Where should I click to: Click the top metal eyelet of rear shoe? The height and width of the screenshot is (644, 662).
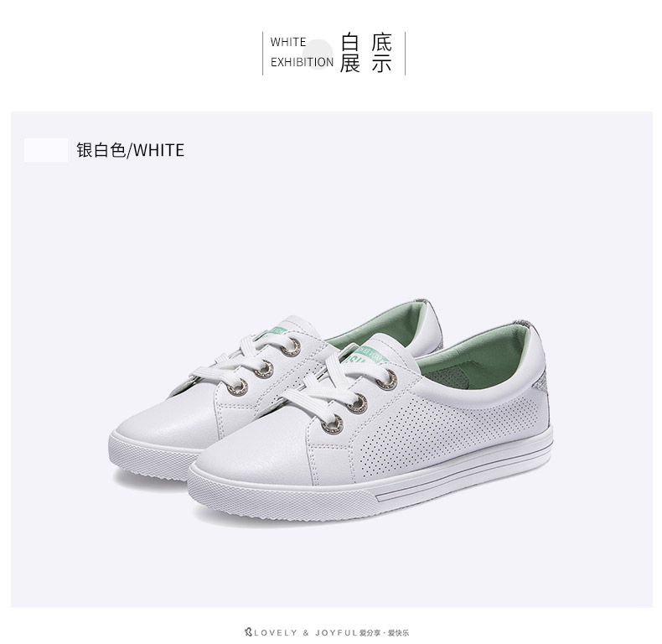click(291, 347)
